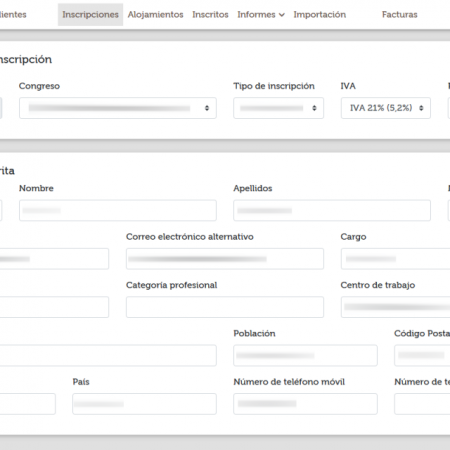Viewport: 450px width, 450px height.
Task: Click the Informes chevron arrow
Action: coord(282,15)
